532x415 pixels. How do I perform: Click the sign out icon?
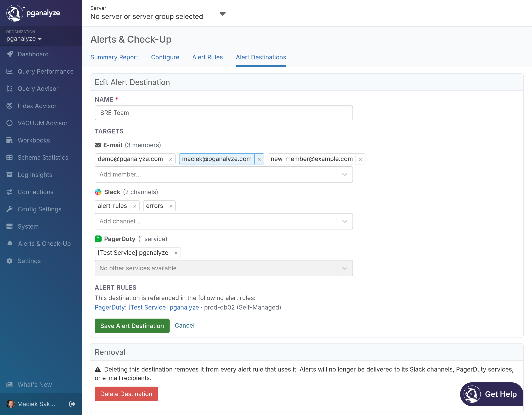tap(72, 404)
